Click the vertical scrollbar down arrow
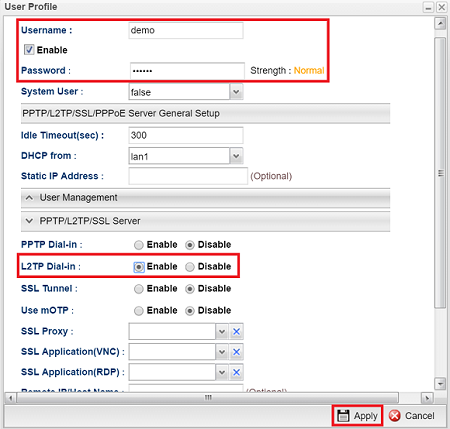 (440, 384)
